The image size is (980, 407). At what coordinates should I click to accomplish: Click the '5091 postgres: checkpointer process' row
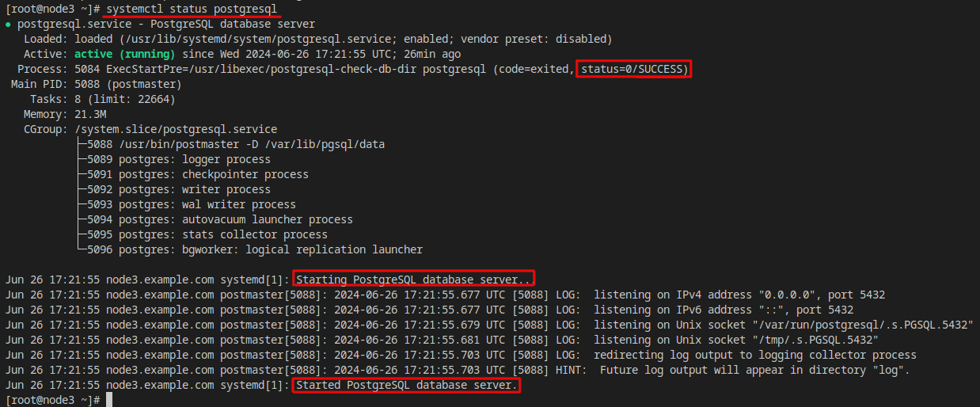pyautogui.click(x=198, y=174)
